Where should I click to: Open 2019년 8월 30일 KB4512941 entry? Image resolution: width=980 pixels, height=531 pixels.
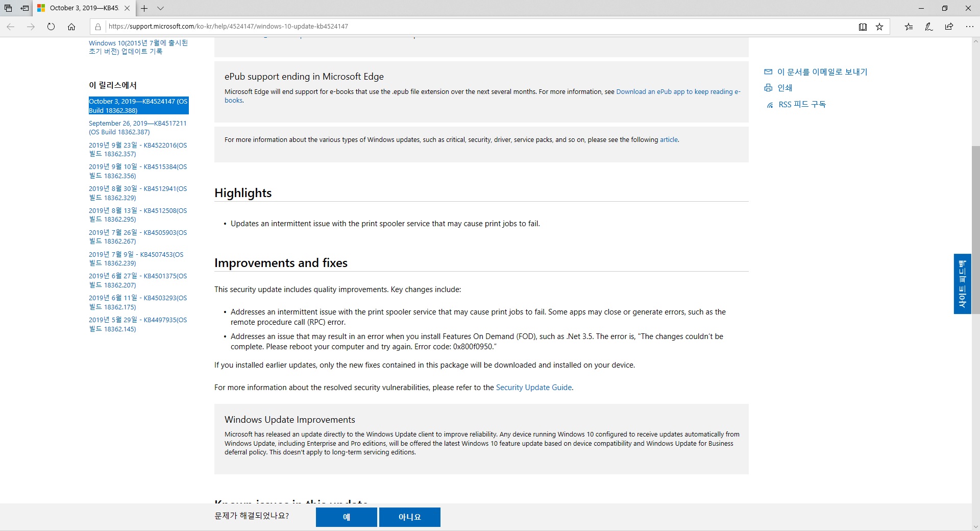[x=138, y=193]
